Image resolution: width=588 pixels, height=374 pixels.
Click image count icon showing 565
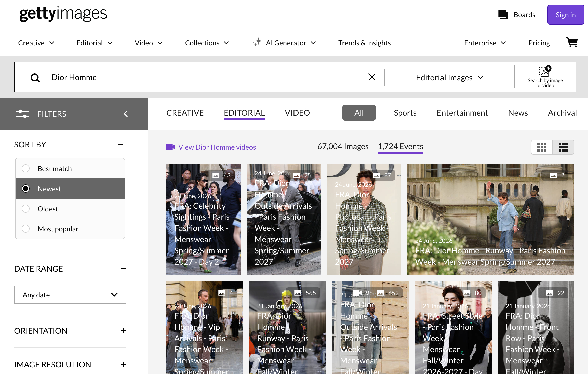(x=298, y=293)
